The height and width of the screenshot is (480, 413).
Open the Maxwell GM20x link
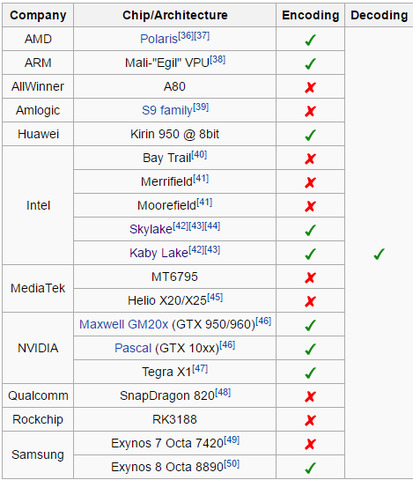tap(124, 324)
